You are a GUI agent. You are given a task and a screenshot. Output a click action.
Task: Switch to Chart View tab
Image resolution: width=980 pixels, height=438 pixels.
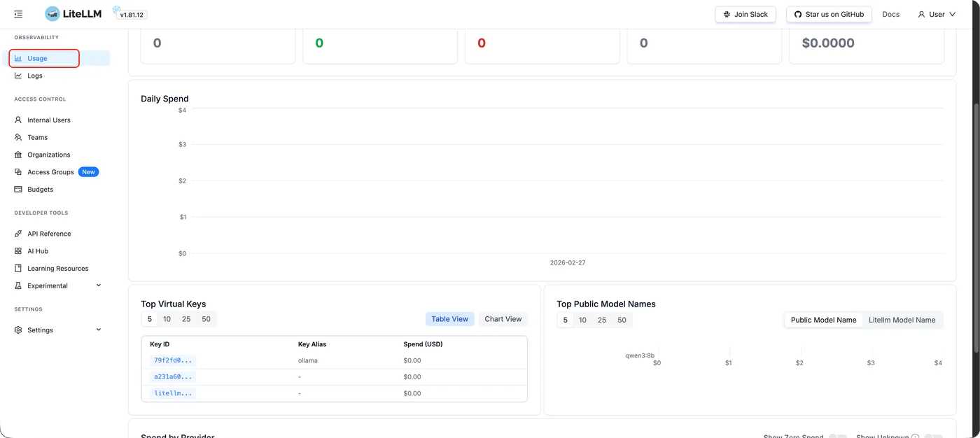503,319
